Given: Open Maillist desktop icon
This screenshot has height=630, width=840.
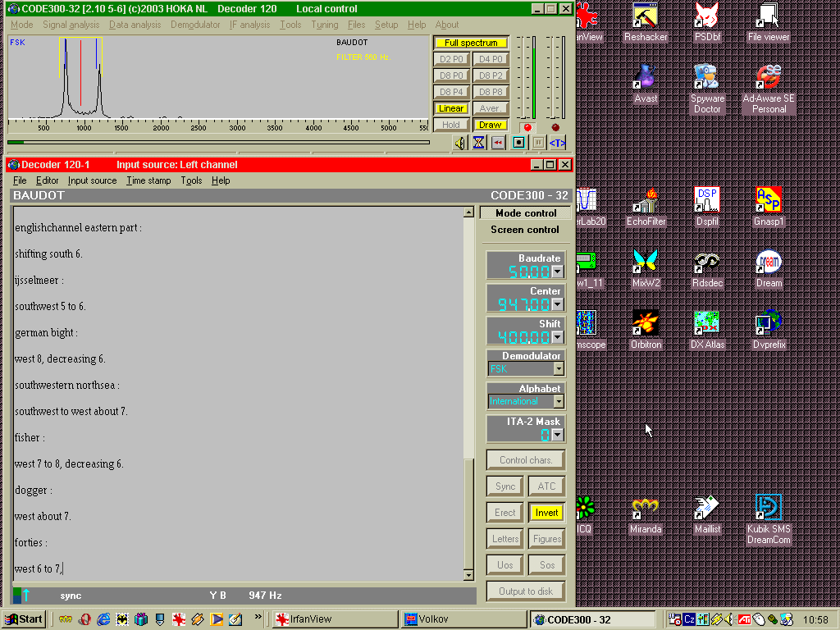Looking at the screenshot, I should tap(707, 514).
